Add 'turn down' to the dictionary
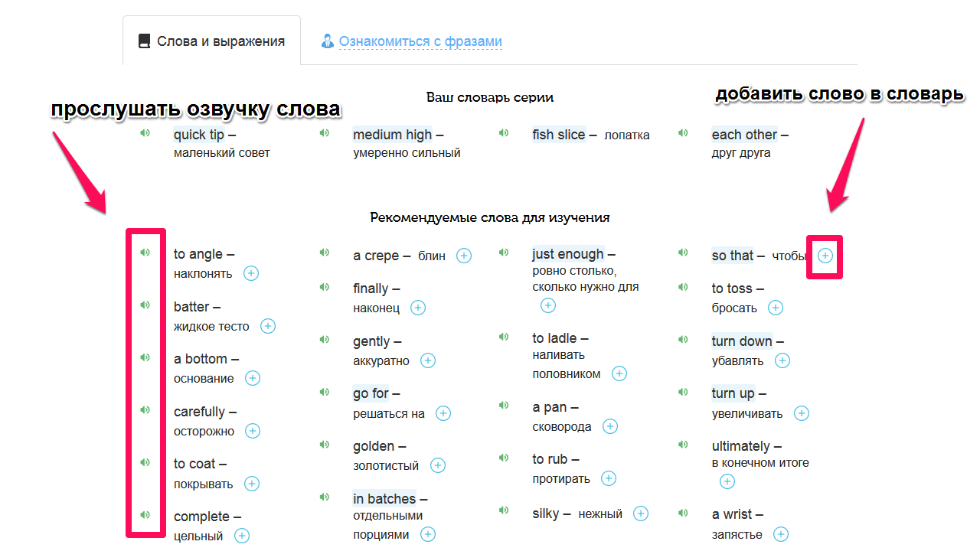This screenshot has width=980, height=551. pos(782,360)
